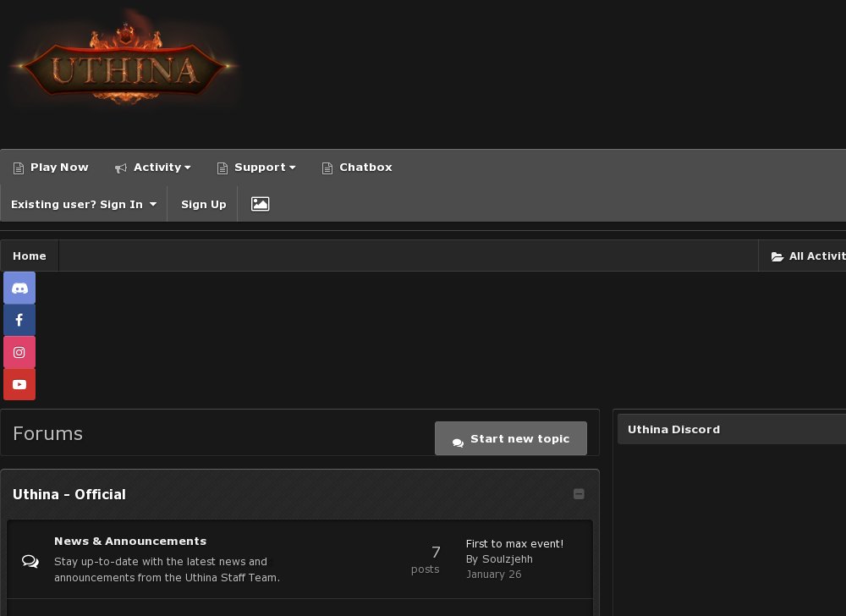Open Existing user Sign In dropdown

tap(84, 205)
